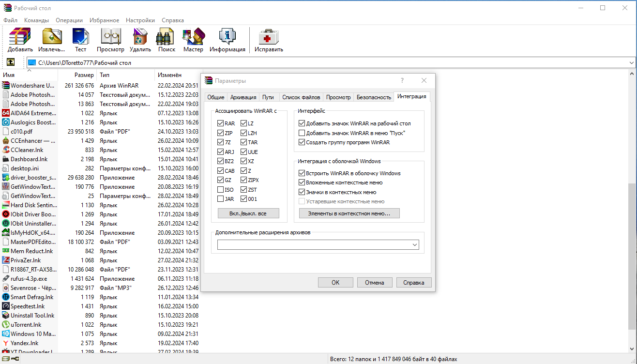
Task: Select the rufus-4.3p.exe file row
Action: [101, 278]
